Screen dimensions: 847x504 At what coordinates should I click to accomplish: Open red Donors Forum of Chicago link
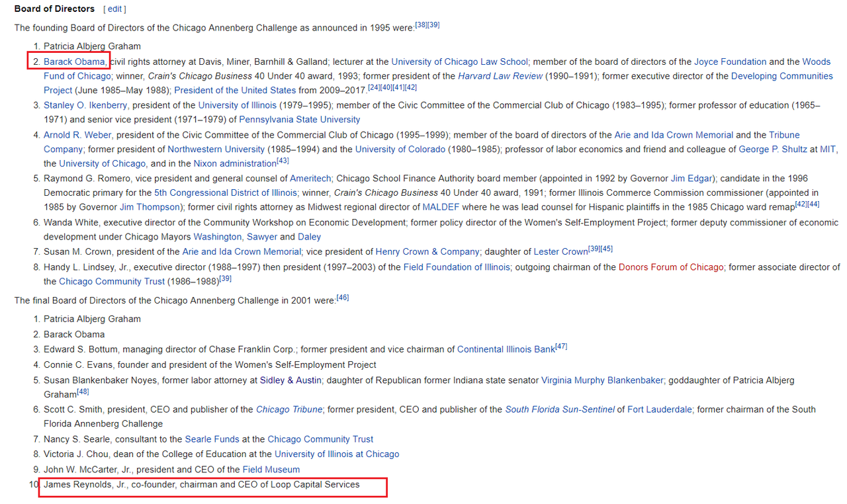[671, 267]
